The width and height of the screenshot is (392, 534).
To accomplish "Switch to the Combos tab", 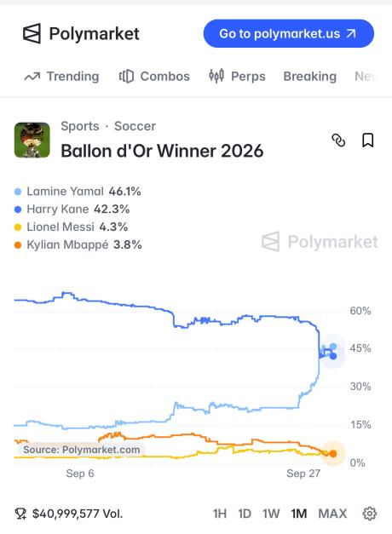I will click(x=154, y=77).
